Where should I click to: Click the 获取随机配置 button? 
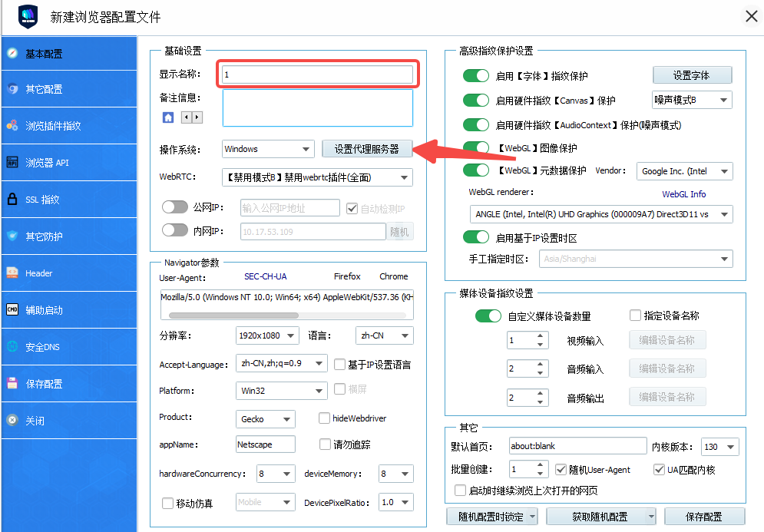[601, 517]
